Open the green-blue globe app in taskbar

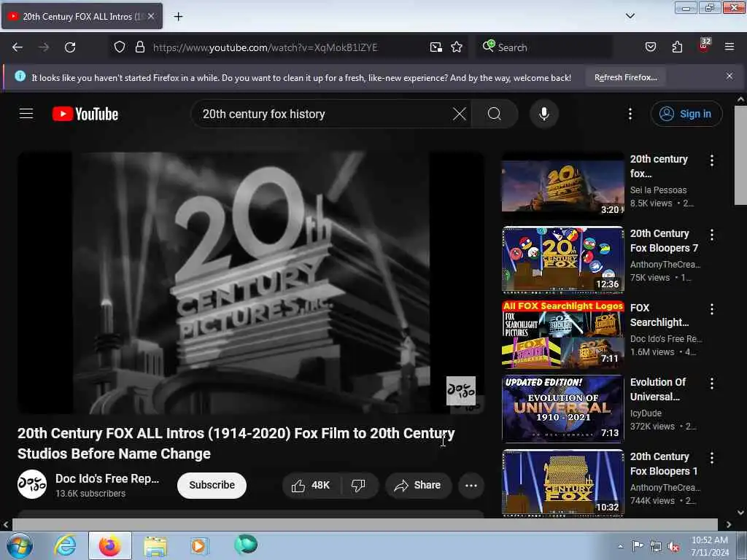coord(246,545)
